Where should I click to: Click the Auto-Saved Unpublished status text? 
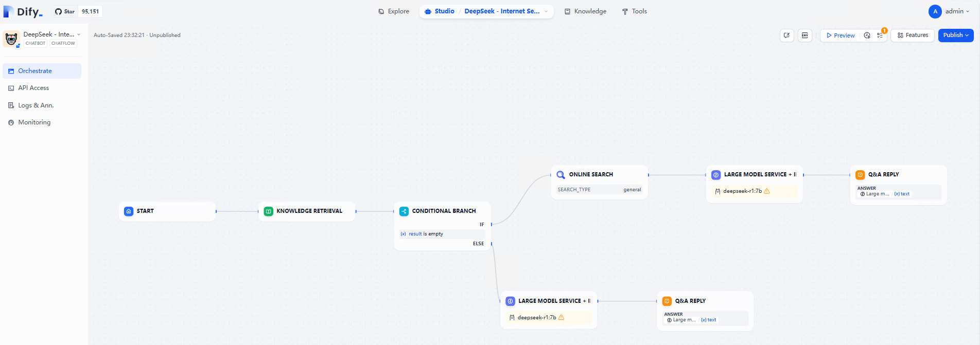pos(137,35)
